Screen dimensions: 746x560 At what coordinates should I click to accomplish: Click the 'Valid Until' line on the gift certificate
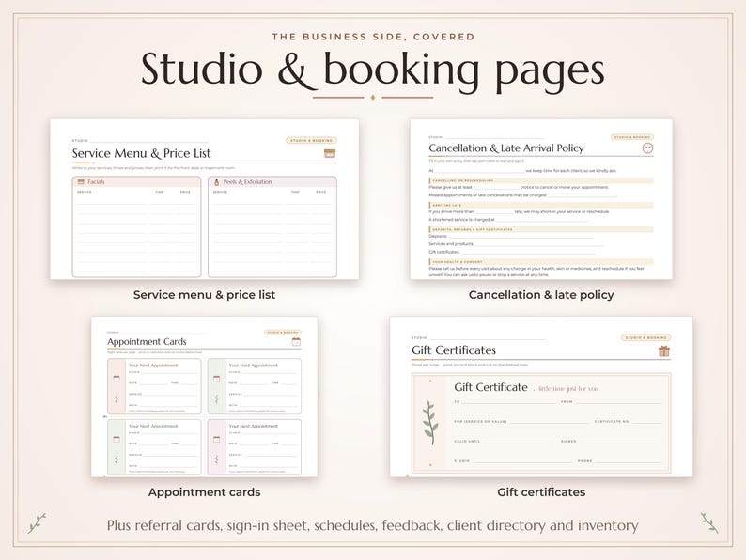click(x=505, y=441)
